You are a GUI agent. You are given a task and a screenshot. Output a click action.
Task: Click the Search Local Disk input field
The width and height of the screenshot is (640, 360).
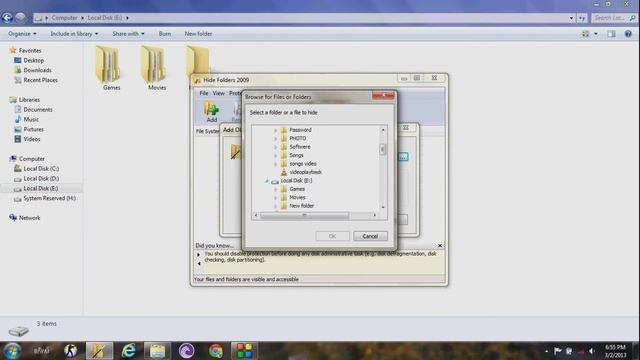point(614,18)
